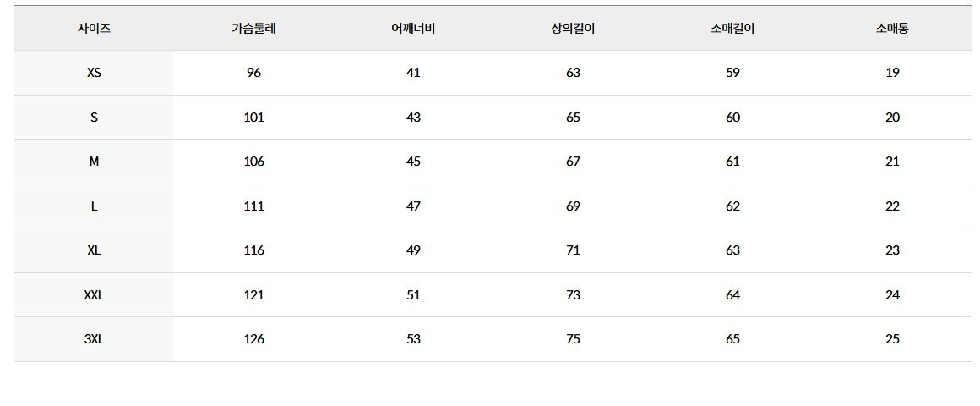
Task: Select chest value 96 in XS row
Action: coord(253,73)
